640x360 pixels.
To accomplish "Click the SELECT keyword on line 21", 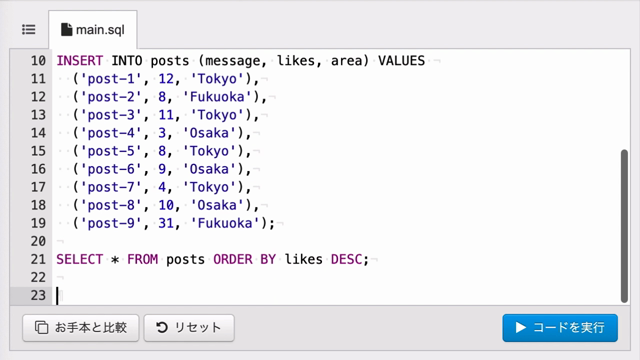I will click(80, 260).
